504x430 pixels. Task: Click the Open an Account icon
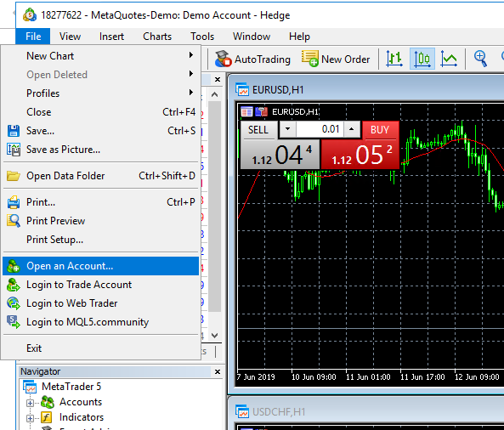click(14, 266)
